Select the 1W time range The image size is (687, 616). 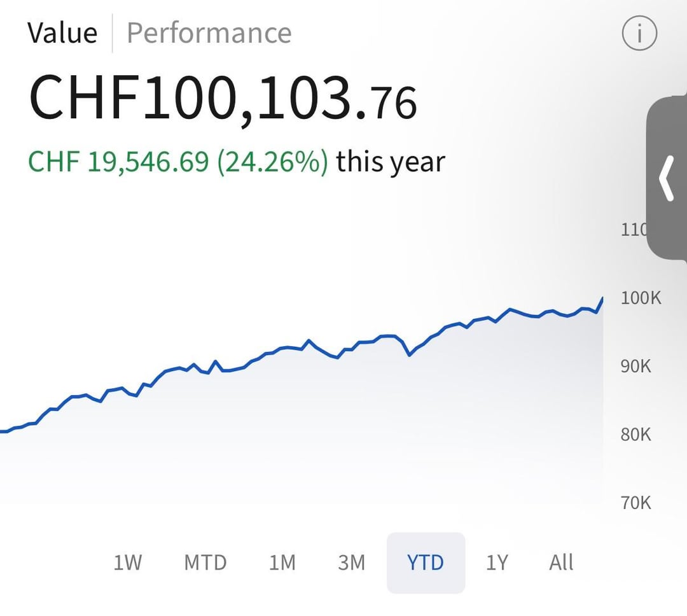pos(127,563)
